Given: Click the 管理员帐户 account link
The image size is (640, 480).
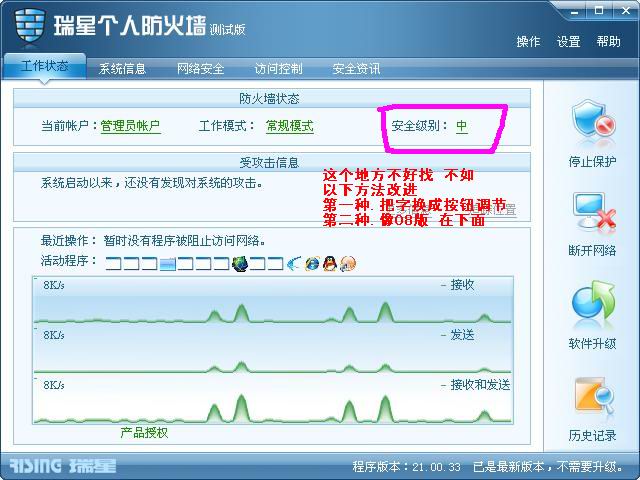Looking at the screenshot, I should 130,126.
